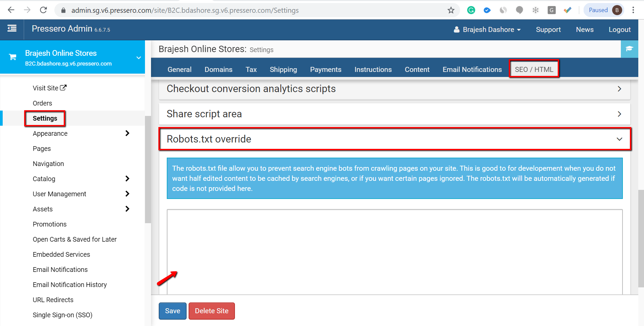
Task: Expand the Catalog submenu
Action: click(x=127, y=178)
